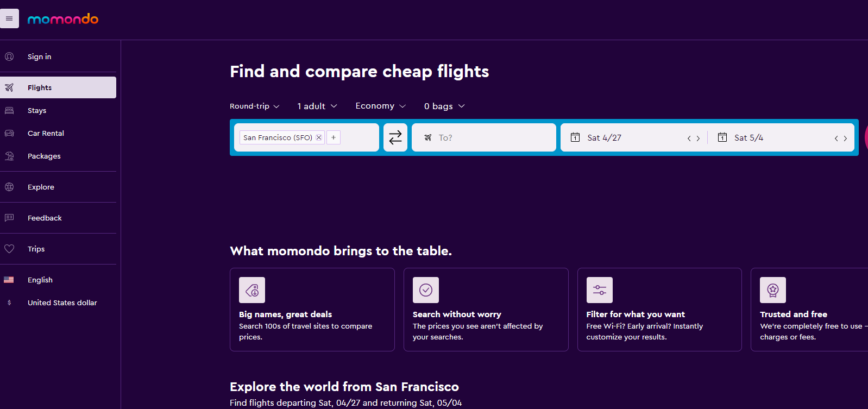Go to next departure date
Image resolution: width=868 pixels, height=409 pixels.
coord(698,139)
